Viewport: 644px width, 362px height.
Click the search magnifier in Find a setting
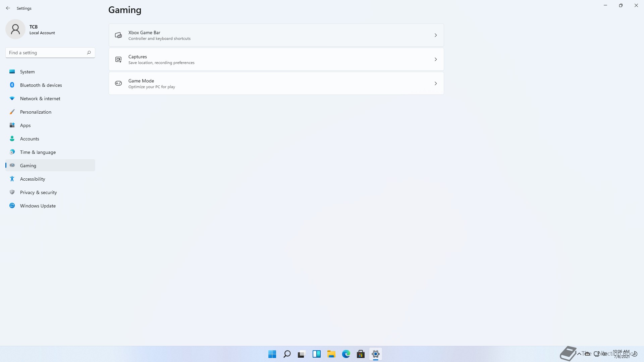tap(89, 53)
